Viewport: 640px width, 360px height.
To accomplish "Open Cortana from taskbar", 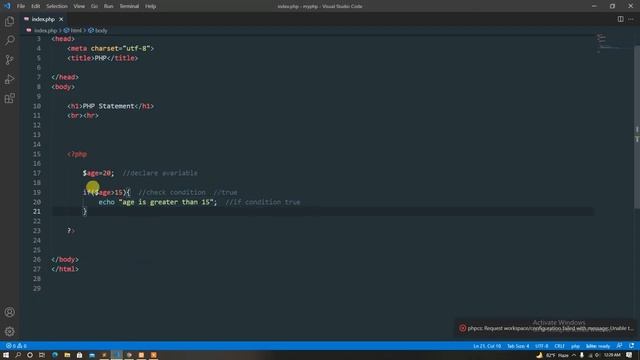I will pyautogui.click(x=30, y=355).
